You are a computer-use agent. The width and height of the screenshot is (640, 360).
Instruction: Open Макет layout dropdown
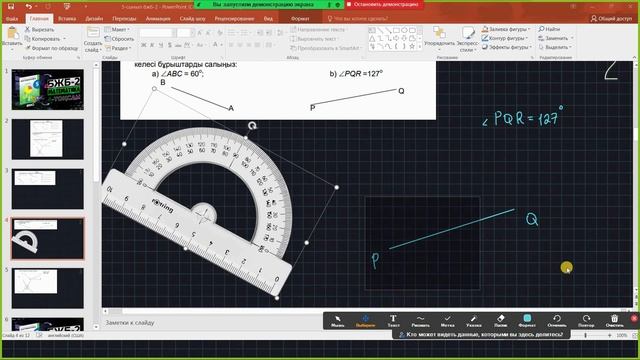pos(117,29)
